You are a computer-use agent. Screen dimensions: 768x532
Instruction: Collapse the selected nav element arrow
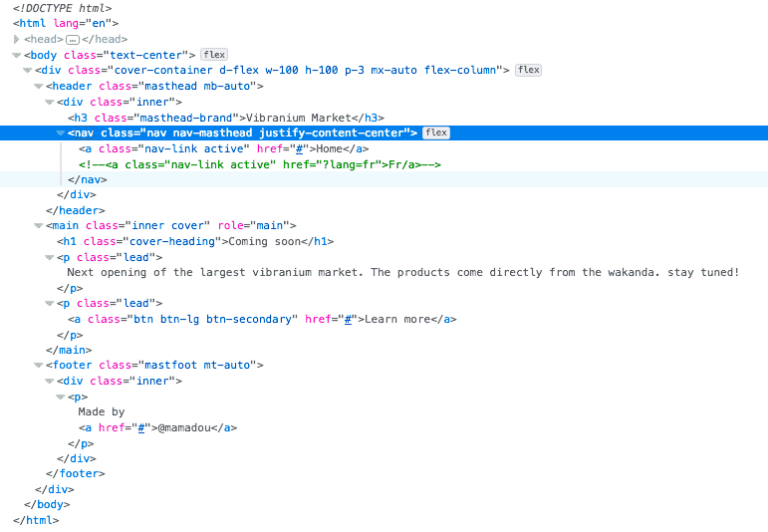click(x=61, y=133)
